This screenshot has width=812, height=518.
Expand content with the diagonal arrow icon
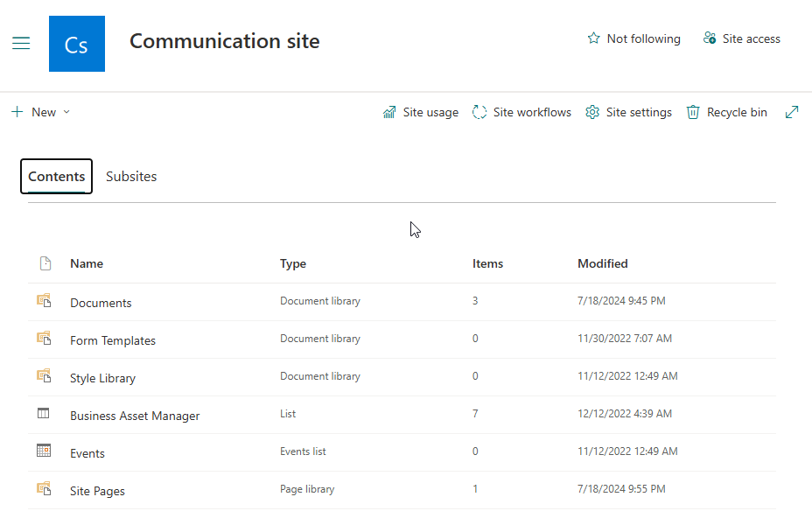792,112
